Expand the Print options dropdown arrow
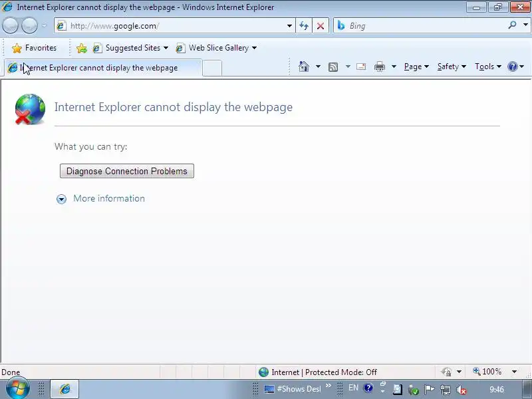The width and height of the screenshot is (532, 399). click(394, 66)
